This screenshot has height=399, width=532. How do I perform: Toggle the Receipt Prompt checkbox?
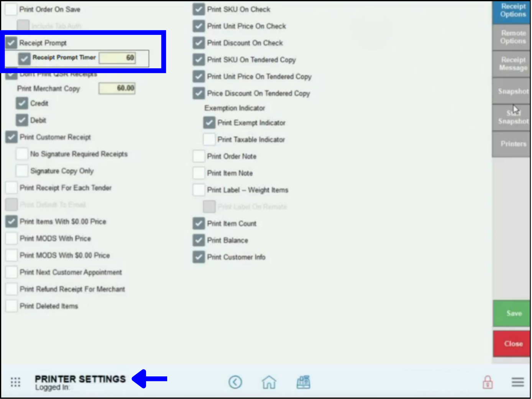11,43
